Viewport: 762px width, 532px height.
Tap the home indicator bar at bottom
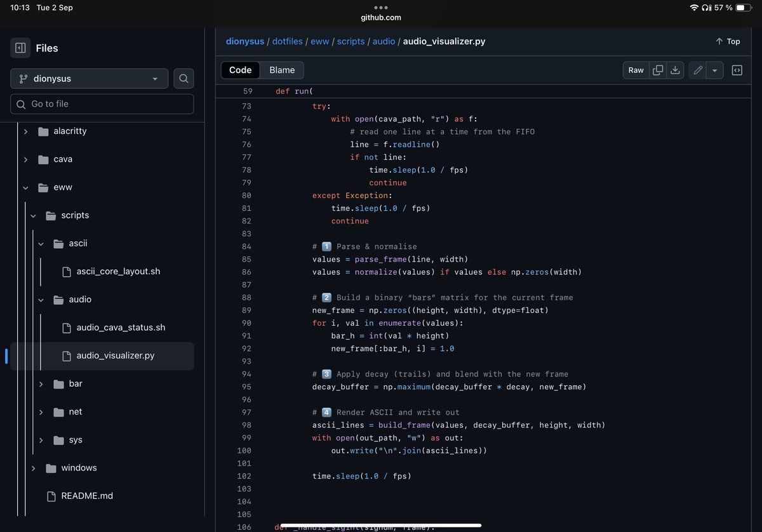(x=381, y=525)
